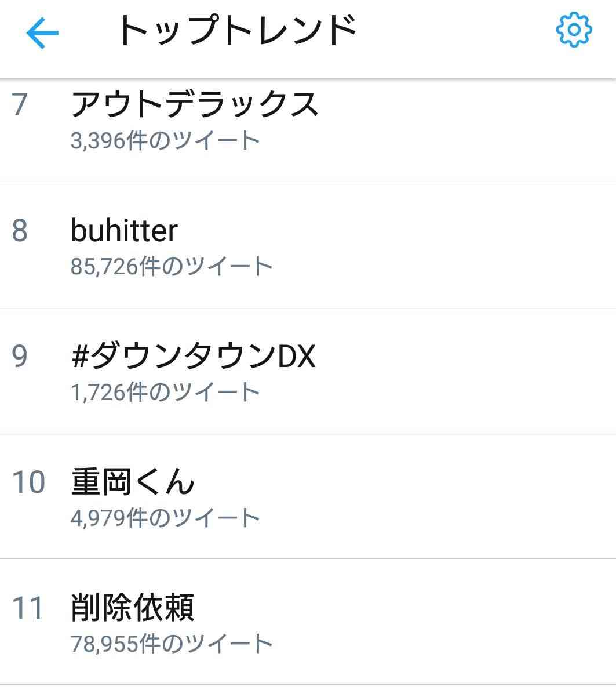Select rank number 10 in list
The width and height of the screenshot is (616, 697).
click(28, 482)
